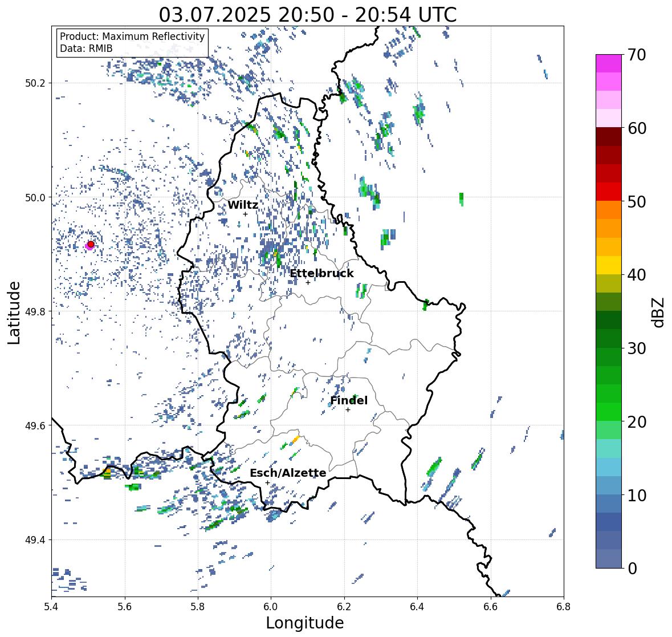Click the latitude tick label 50.2
The width and height of the screenshot is (672, 637).
[x=35, y=83]
